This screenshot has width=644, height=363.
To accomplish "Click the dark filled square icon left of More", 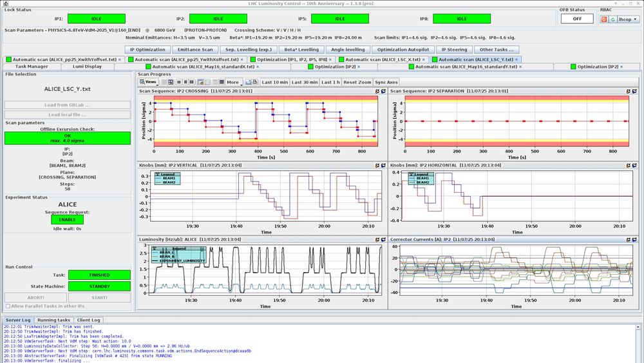I will click(222, 83).
